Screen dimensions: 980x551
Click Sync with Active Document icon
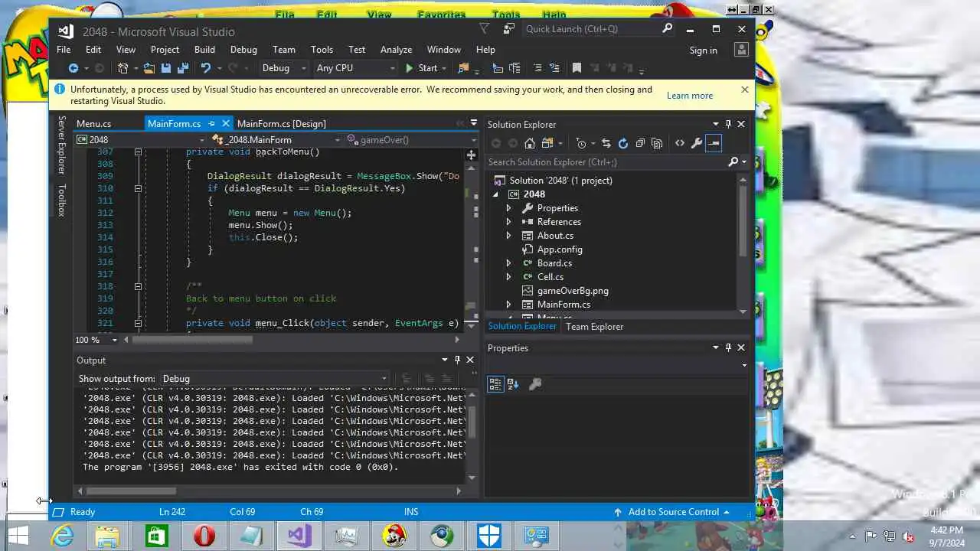(606, 143)
